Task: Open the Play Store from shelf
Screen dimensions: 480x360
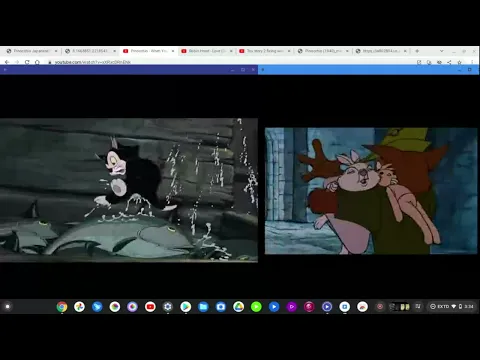Action: 186,307
